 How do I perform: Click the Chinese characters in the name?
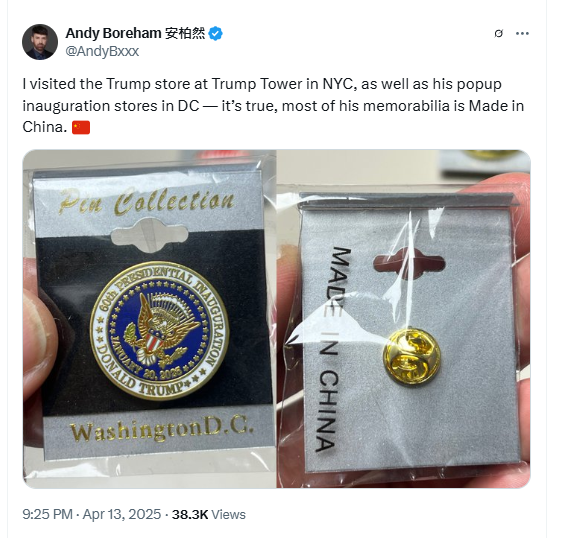185,33
